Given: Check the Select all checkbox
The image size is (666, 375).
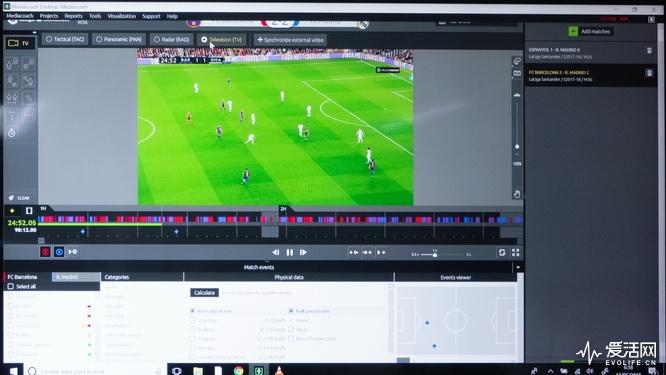Looking at the screenshot, I should tap(11, 286).
